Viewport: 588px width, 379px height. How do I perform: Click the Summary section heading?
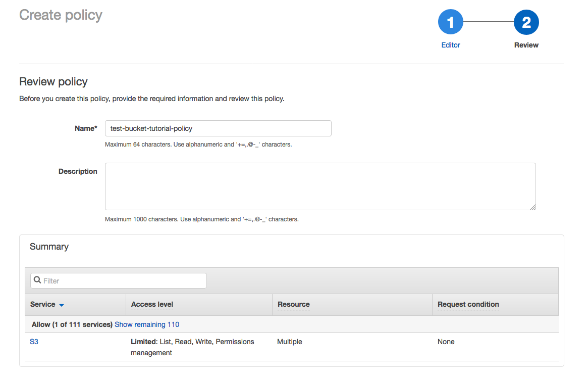(49, 247)
